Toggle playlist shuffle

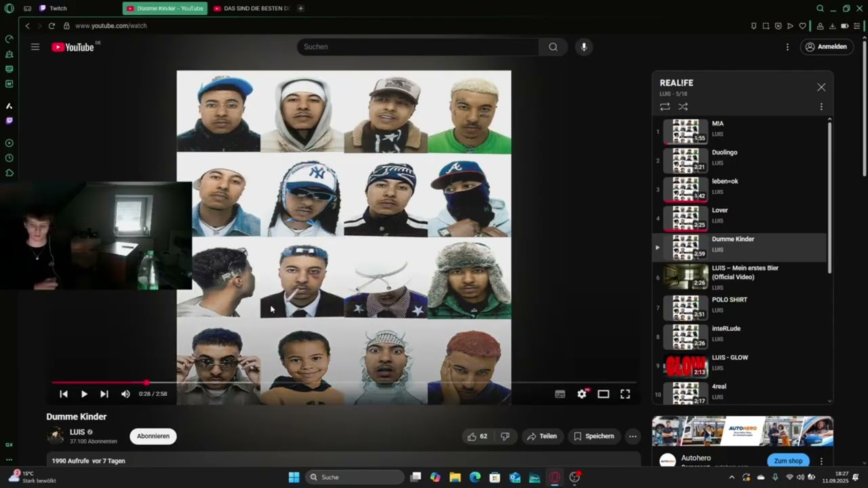coord(683,107)
